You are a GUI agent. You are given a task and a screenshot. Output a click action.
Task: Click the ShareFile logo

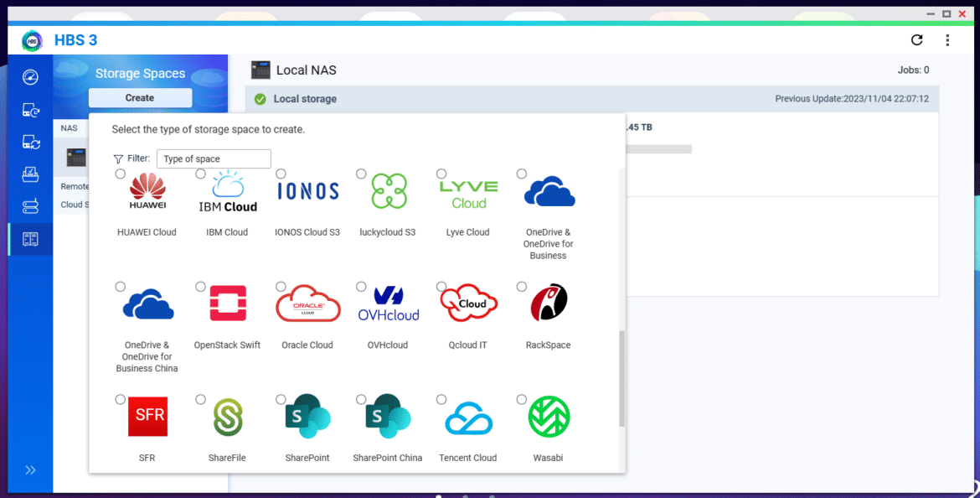[228, 418]
